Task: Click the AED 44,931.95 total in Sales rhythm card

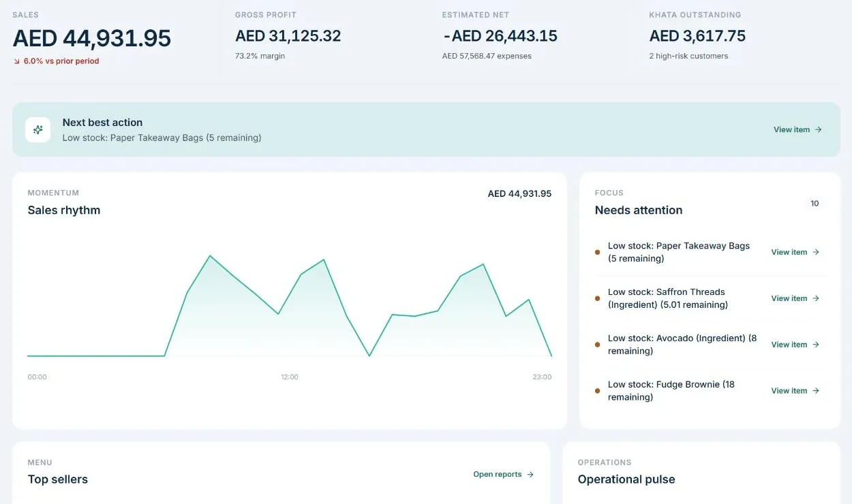Action: click(x=519, y=194)
